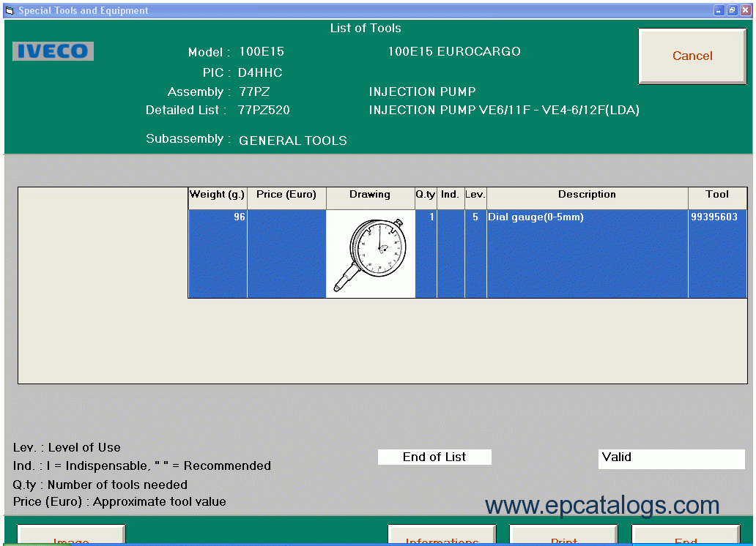Click the Image button at bottom
756x546 pixels.
tap(71, 536)
